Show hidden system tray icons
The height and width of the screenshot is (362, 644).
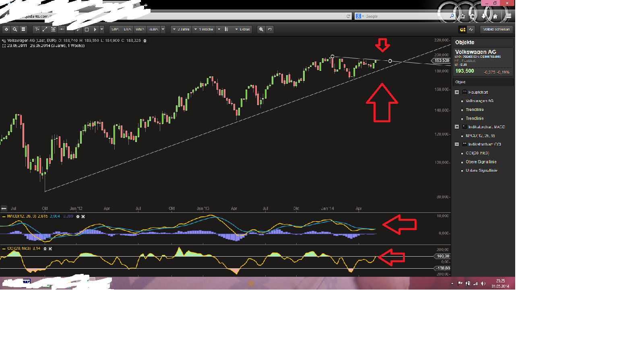click(x=452, y=284)
